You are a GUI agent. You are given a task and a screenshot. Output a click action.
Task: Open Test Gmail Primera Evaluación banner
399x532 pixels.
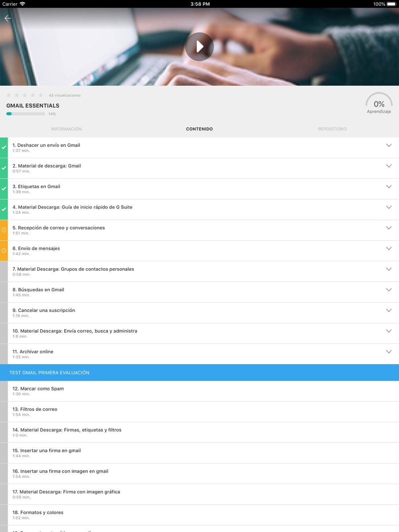click(x=199, y=372)
